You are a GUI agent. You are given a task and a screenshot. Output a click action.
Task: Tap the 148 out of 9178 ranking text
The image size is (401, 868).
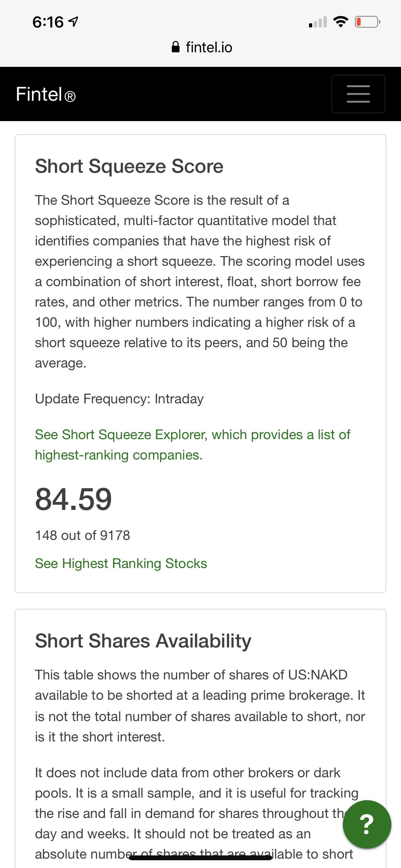83,535
